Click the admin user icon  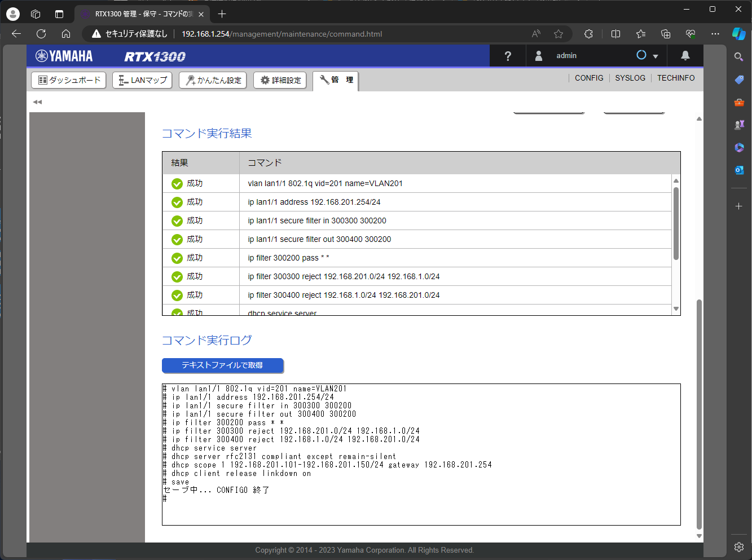539,56
